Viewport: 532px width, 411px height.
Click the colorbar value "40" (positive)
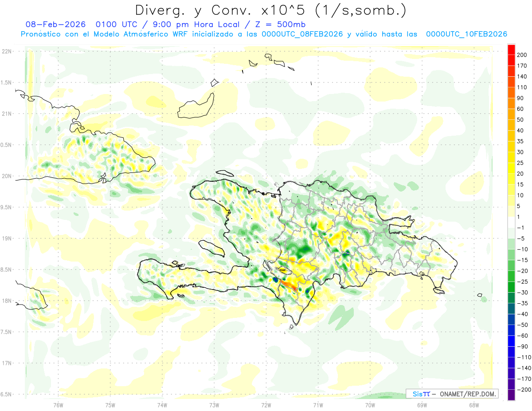pos(520,130)
